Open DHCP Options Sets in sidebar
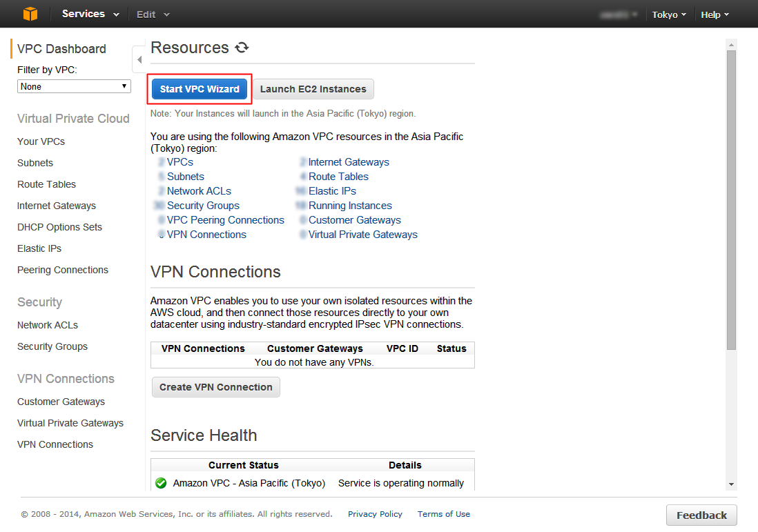This screenshot has height=532, width=758. coord(59,227)
